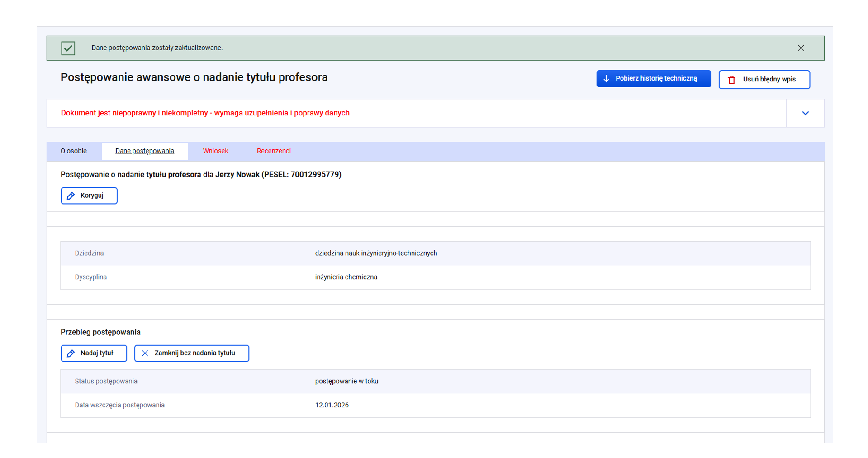Image resolution: width=868 pixels, height=458 pixels.
Task: Click the Jerzy Nowak PESEL header line
Action: pyautogui.click(x=201, y=175)
